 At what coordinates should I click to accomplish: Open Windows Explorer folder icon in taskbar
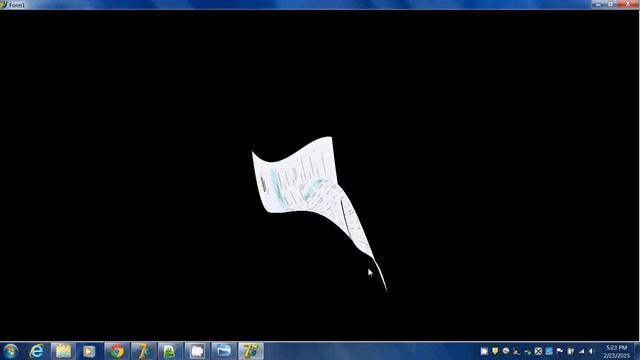pos(63,351)
